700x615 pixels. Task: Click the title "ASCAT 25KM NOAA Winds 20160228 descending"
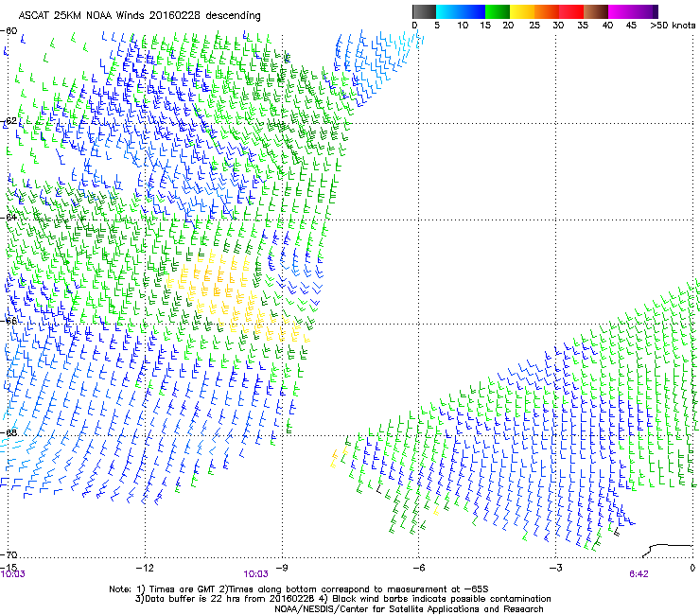click(139, 16)
